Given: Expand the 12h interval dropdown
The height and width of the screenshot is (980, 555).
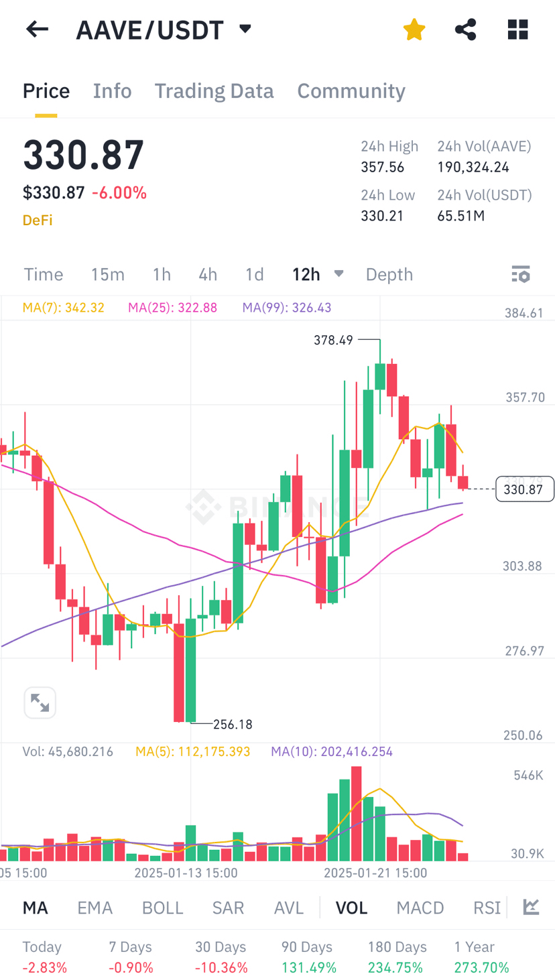Looking at the screenshot, I should coord(338,274).
